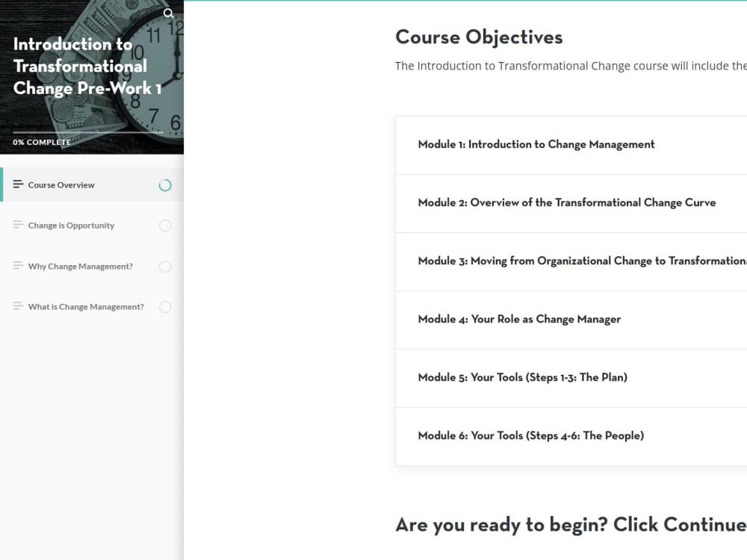Expand Module 1: Introduction to Change Management

click(x=536, y=144)
